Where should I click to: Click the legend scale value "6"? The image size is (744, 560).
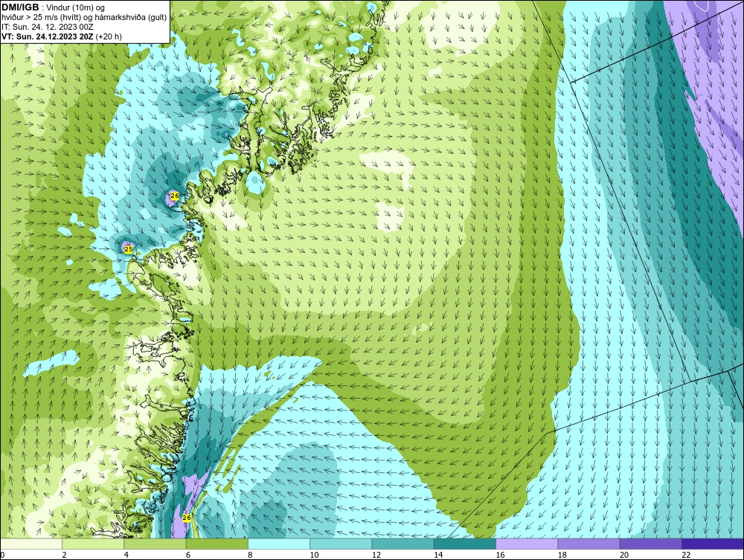click(x=188, y=555)
